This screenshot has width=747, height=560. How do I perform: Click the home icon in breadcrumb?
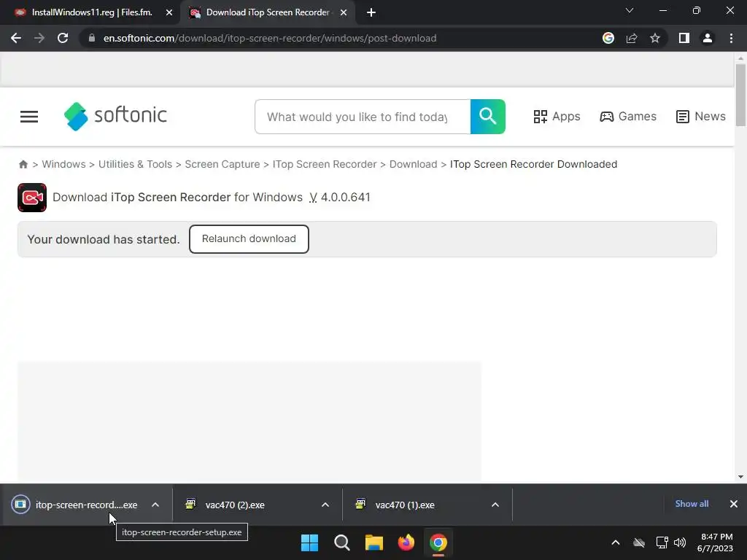coord(23,164)
